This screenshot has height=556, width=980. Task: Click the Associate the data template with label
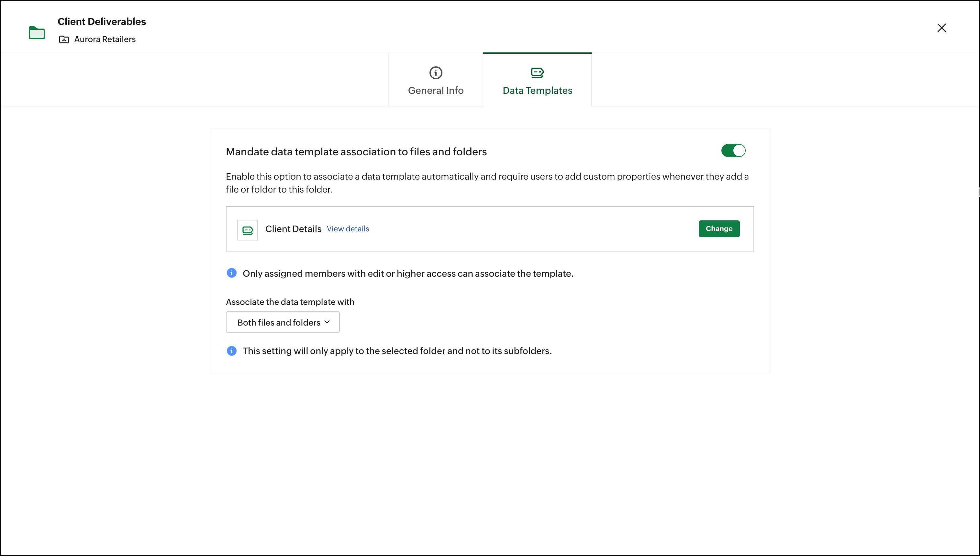tap(290, 302)
